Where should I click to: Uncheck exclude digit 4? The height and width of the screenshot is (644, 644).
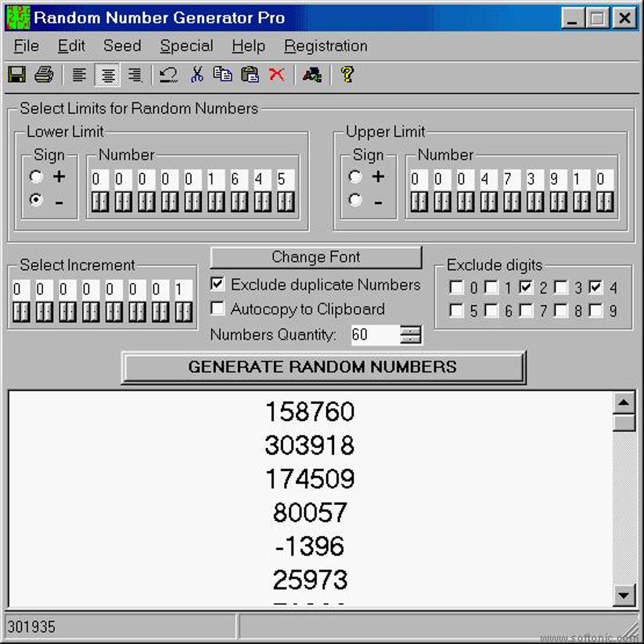(x=595, y=287)
